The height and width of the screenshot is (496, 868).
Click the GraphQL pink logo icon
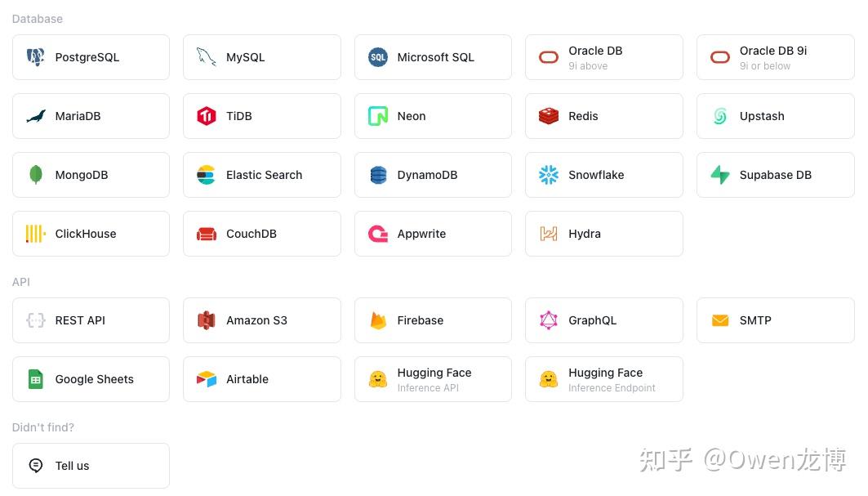click(x=549, y=320)
